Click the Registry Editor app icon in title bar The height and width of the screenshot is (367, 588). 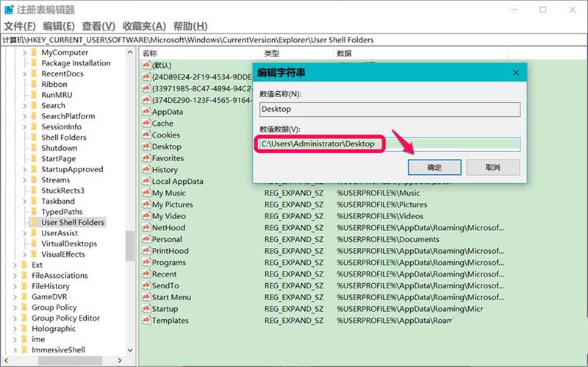coord(9,10)
